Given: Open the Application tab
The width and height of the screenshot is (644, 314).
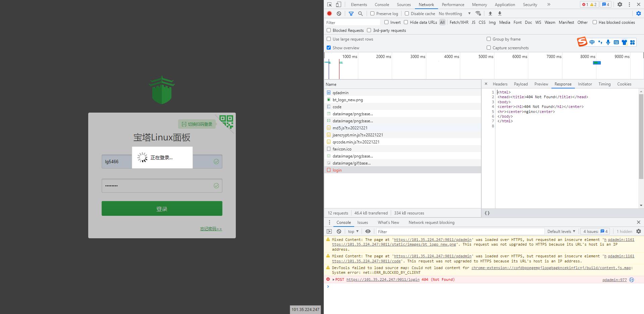Looking at the screenshot, I should (505, 5).
